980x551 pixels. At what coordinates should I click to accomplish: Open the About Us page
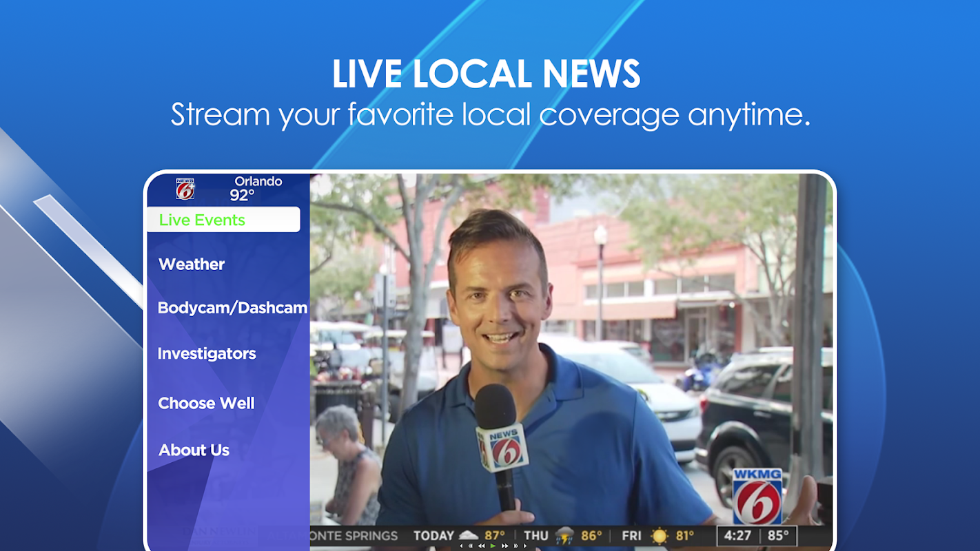point(194,450)
